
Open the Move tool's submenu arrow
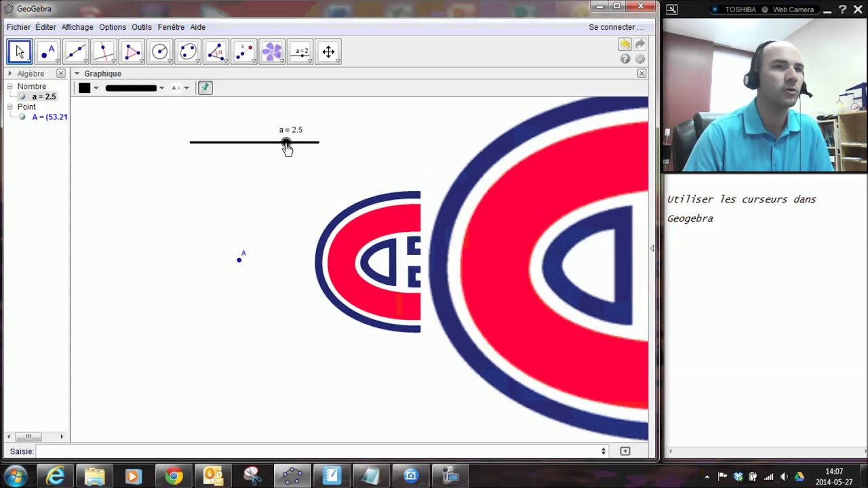click(28, 61)
